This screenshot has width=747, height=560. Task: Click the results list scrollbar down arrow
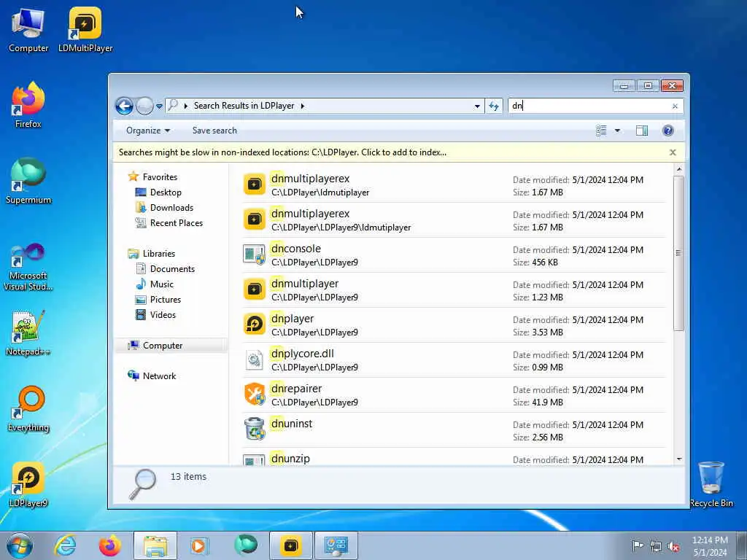[x=679, y=459]
